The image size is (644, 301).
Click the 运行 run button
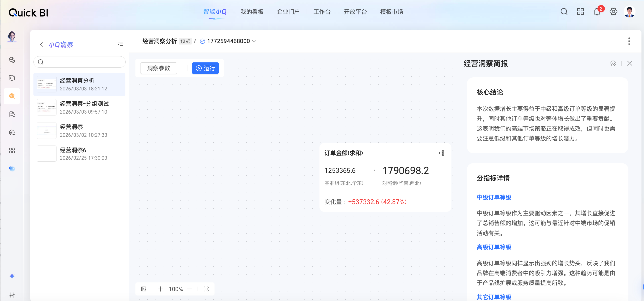[x=205, y=68]
